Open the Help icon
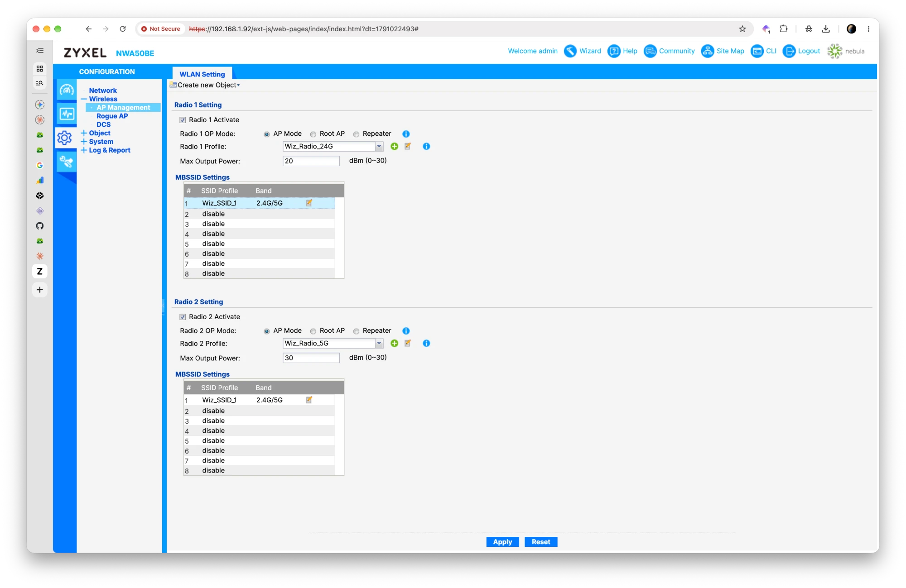This screenshot has height=588, width=906. [x=614, y=51]
